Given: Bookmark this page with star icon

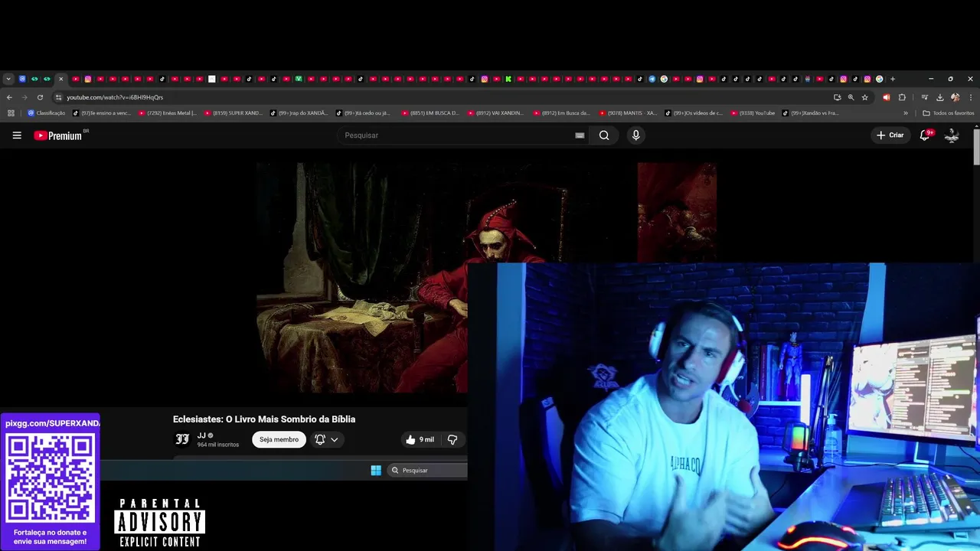Looking at the screenshot, I should (x=865, y=97).
